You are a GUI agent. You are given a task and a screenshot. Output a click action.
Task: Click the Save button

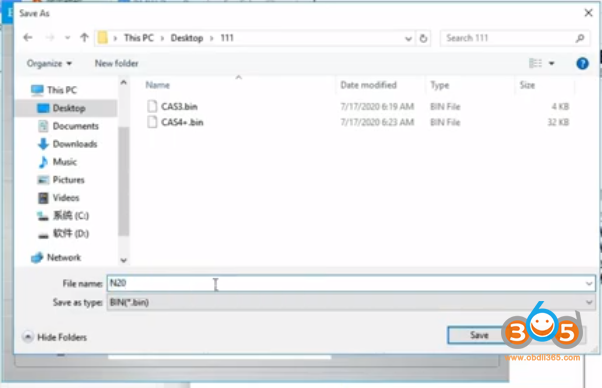(x=479, y=335)
